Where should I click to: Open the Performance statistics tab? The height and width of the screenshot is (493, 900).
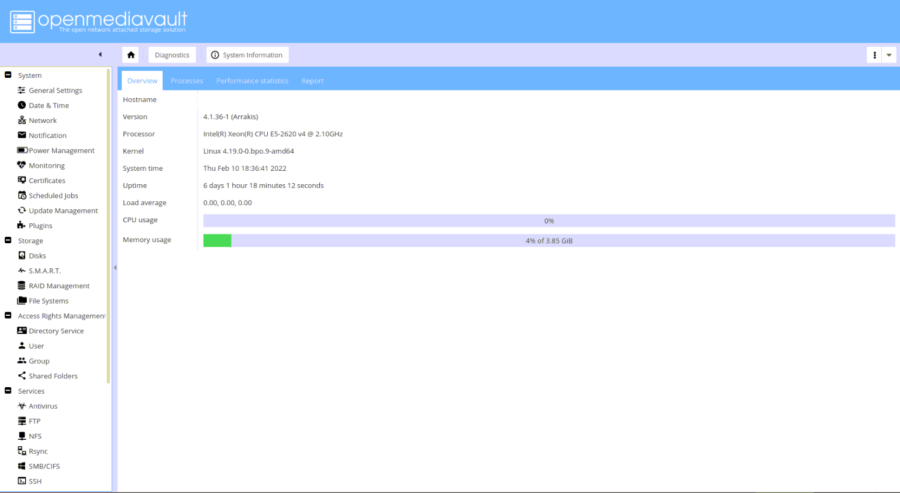[x=252, y=81]
